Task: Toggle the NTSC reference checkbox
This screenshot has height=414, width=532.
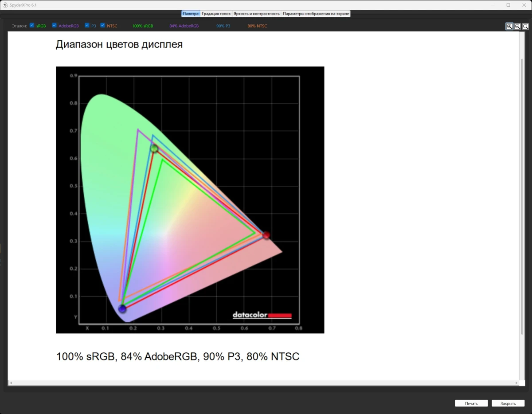Action: [102, 26]
